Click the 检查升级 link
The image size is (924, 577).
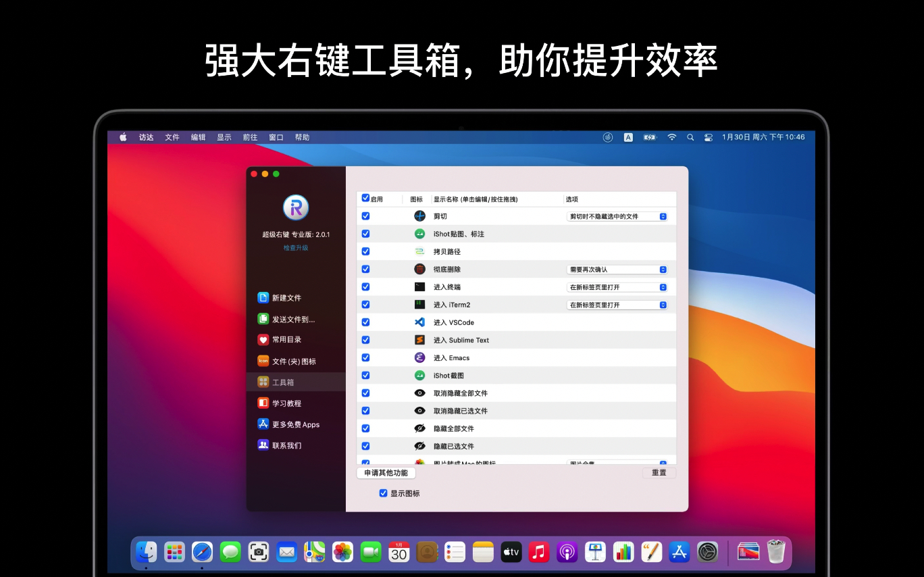296,248
